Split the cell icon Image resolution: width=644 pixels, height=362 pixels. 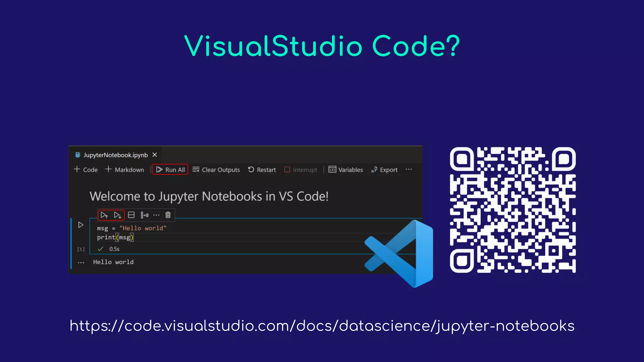click(131, 215)
